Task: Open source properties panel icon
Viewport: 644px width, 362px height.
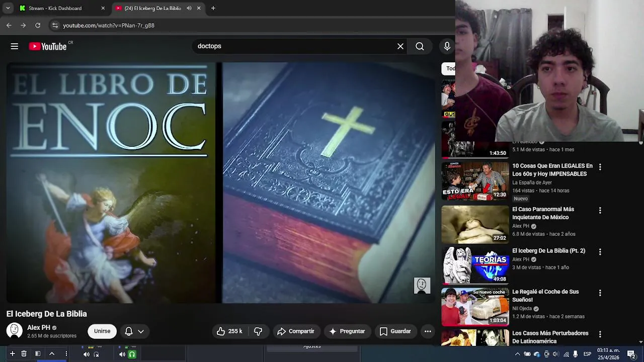Action: click(x=38, y=354)
